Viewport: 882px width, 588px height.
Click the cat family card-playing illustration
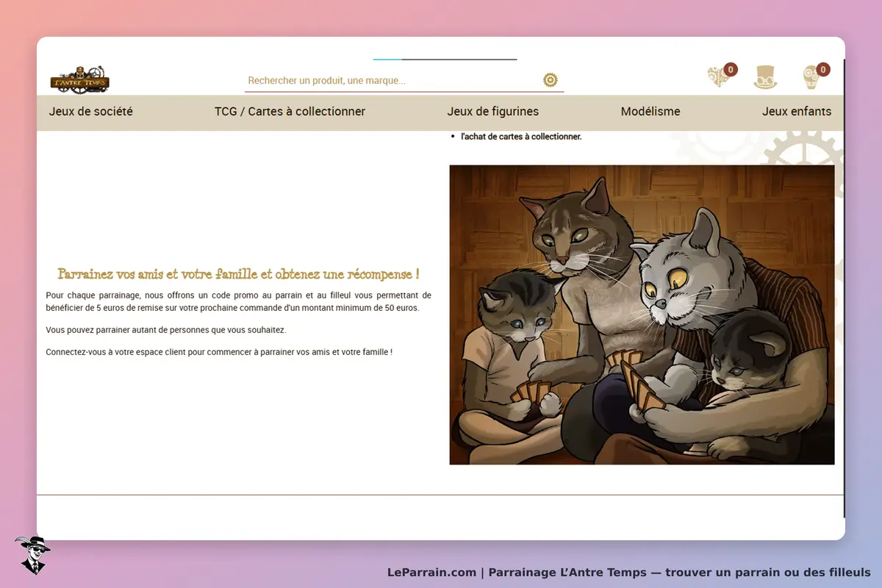642,315
